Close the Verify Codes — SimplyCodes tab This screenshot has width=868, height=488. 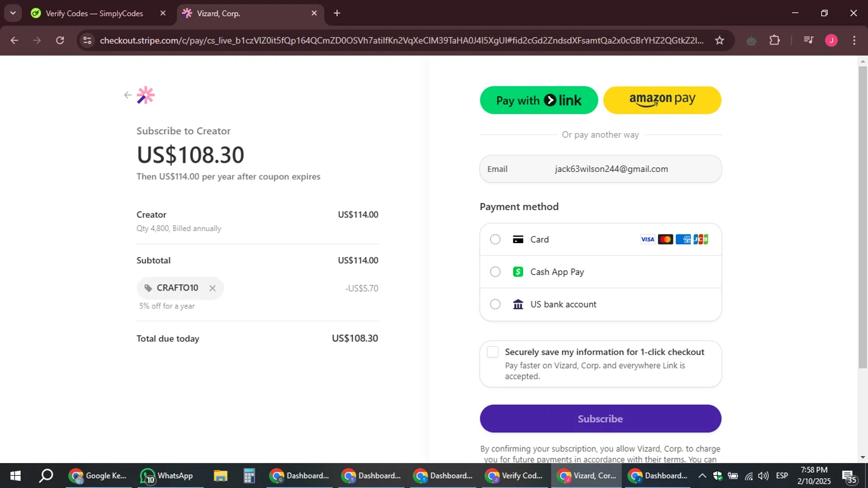click(x=163, y=13)
